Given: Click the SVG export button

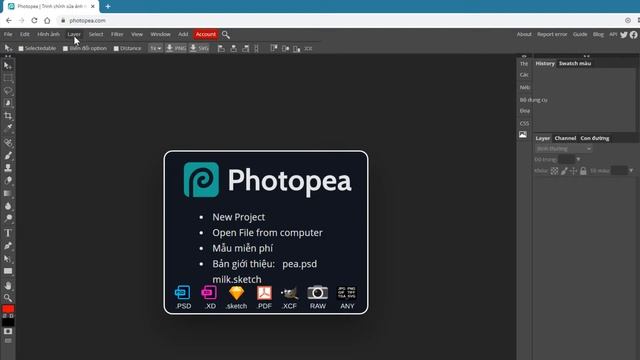Looking at the screenshot, I should coord(199,49).
